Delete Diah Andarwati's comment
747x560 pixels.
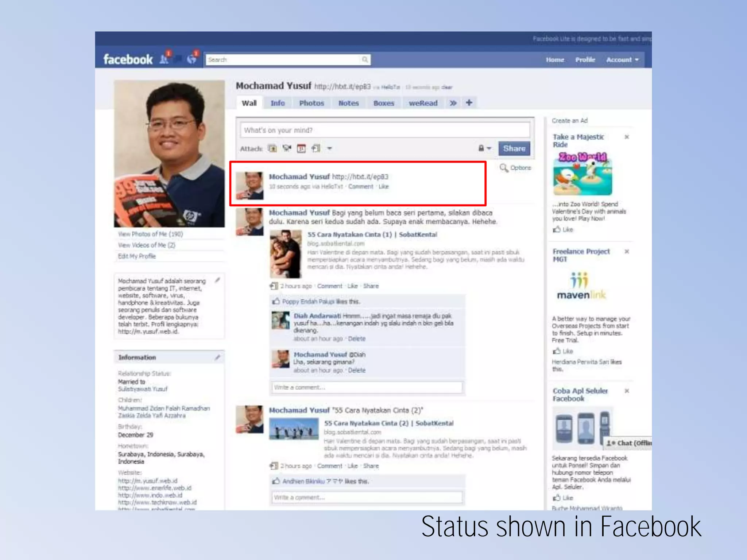click(x=357, y=339)
